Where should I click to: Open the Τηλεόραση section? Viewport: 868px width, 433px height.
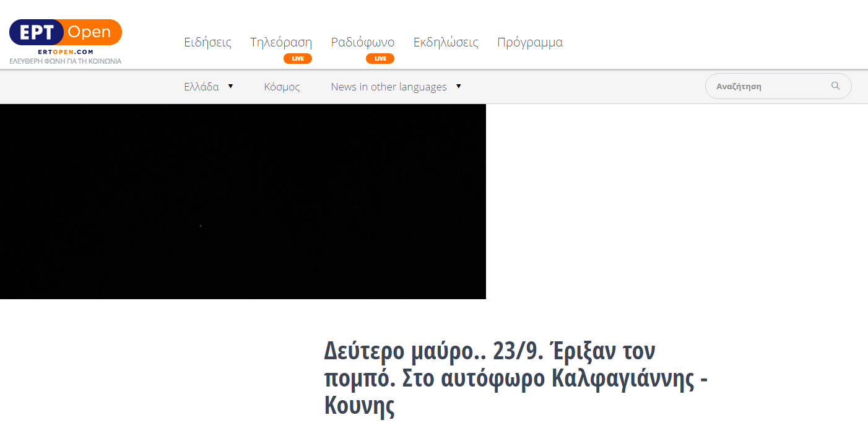tap(280, 42)
